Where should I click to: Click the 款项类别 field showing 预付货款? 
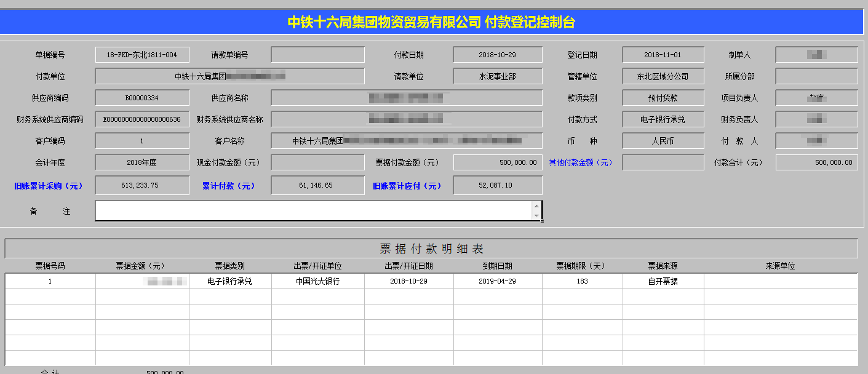coord(663,98)
